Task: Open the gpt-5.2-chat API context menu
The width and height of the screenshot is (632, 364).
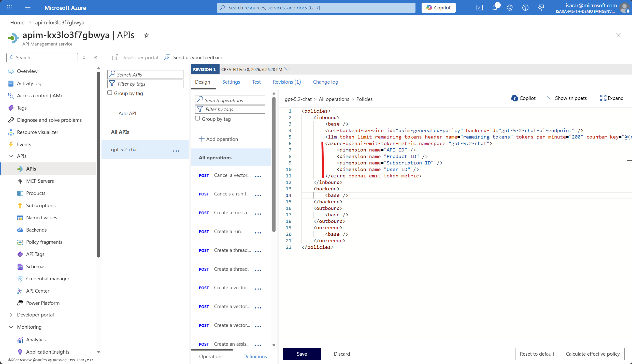Action: (176, 150)
